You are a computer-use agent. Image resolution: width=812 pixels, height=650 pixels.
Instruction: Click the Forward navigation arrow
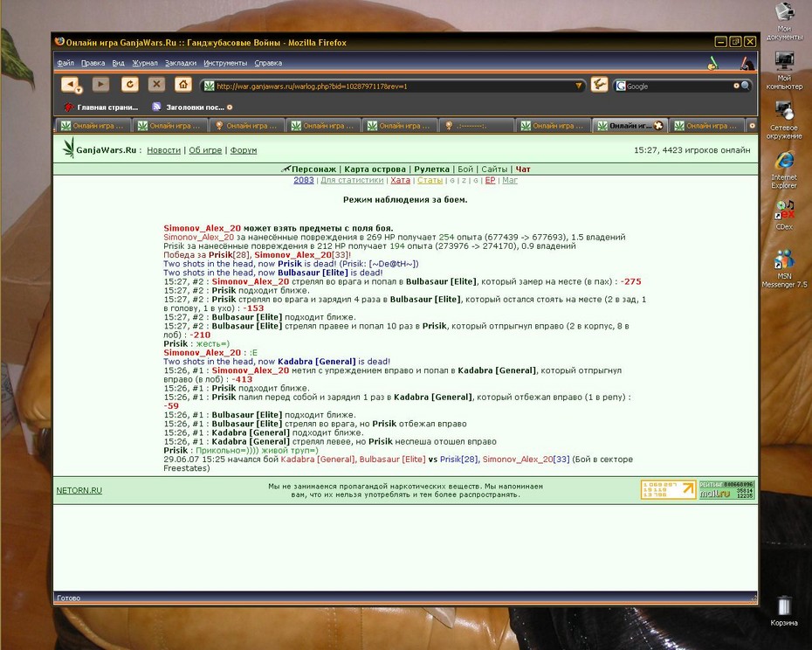[x=101, y=84]
